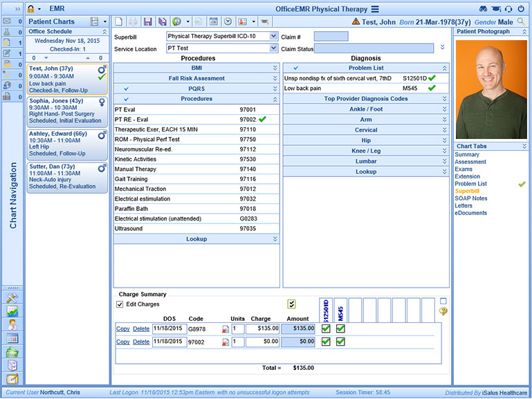The height and width of the screenshot is (399, 532).
Task: Open the Exams chart tab
Action: [x=464, y=169]
